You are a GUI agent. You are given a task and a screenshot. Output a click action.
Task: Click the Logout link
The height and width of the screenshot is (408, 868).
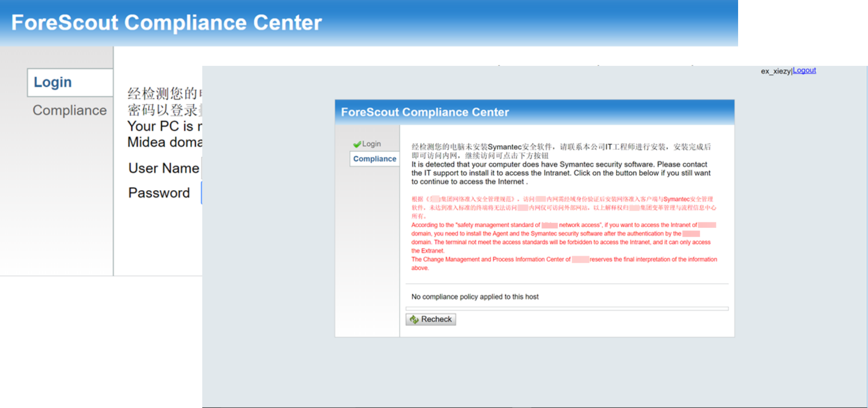click(804, 70)
